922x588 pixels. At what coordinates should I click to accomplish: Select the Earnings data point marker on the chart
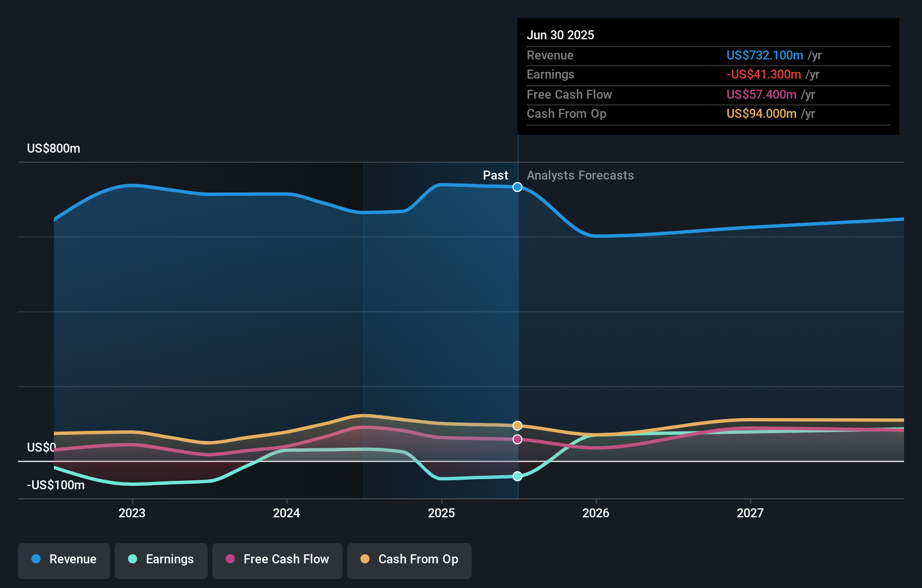[517, 476]
